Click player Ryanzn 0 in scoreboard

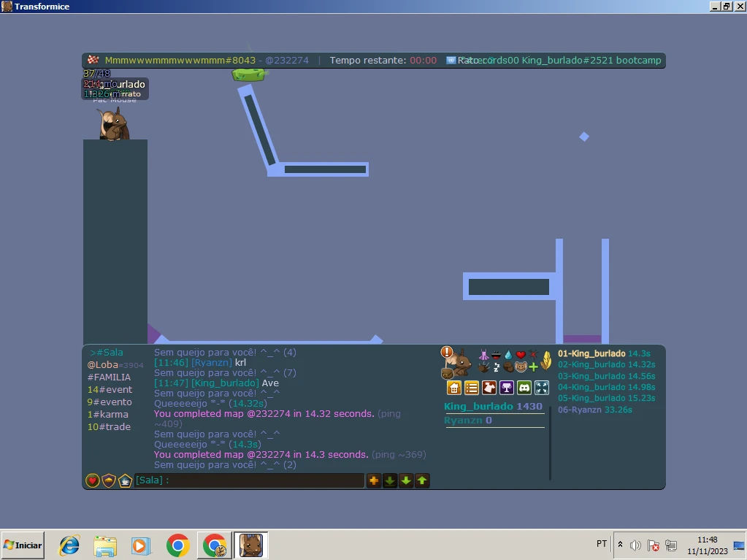(x=468, y=421)
